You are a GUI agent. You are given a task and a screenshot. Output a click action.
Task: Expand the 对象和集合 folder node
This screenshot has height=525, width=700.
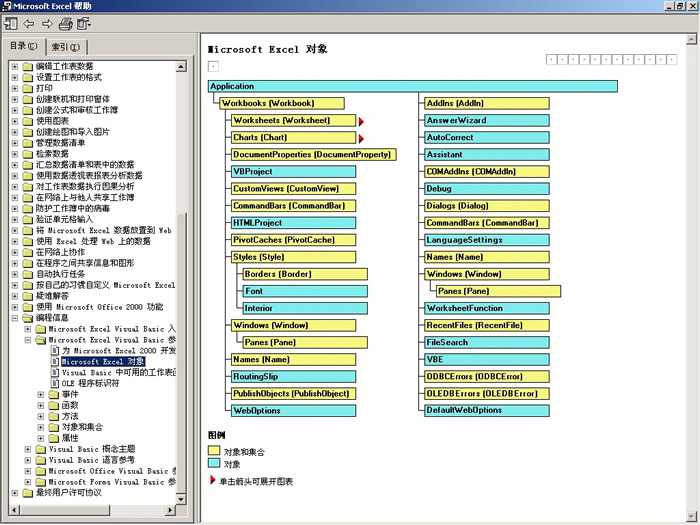click(40, 427)
